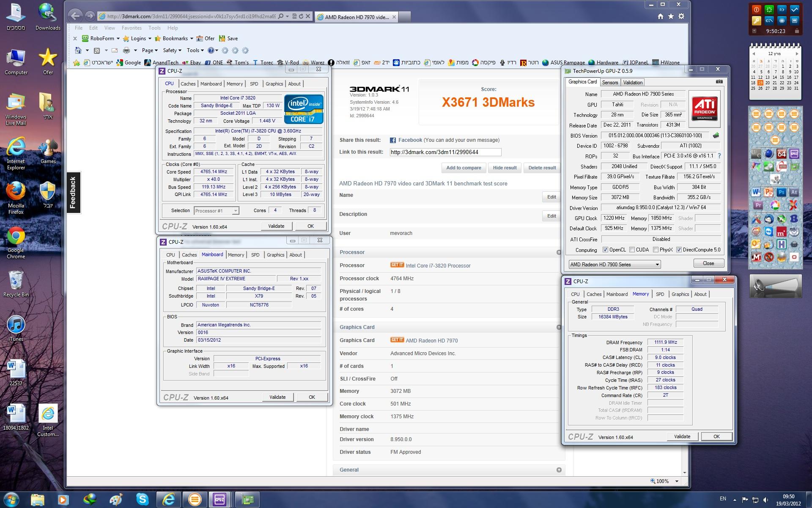Switch to the AMD Radeon HD 7970 browser tab
This screenshot has width=812, height=508.
[357, 17]
